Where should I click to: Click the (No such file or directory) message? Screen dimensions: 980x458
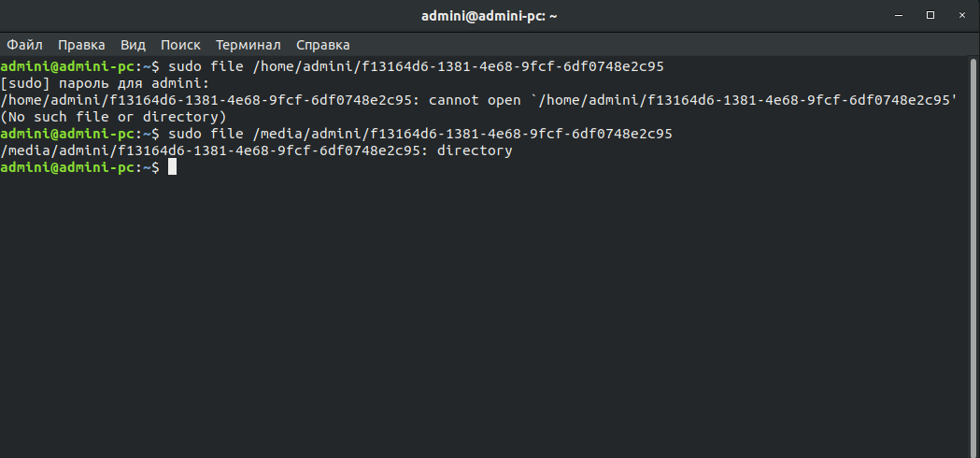coord(114,118)
